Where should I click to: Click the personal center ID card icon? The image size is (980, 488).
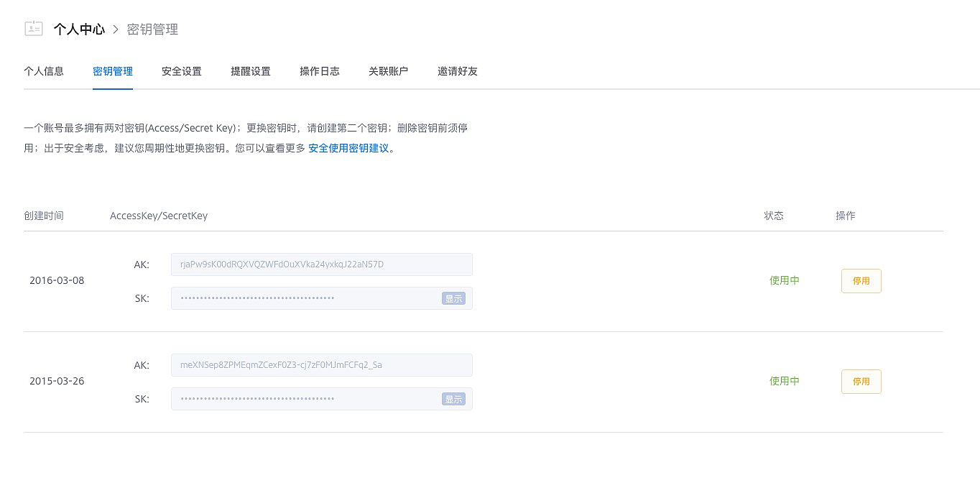pos(33,29)
